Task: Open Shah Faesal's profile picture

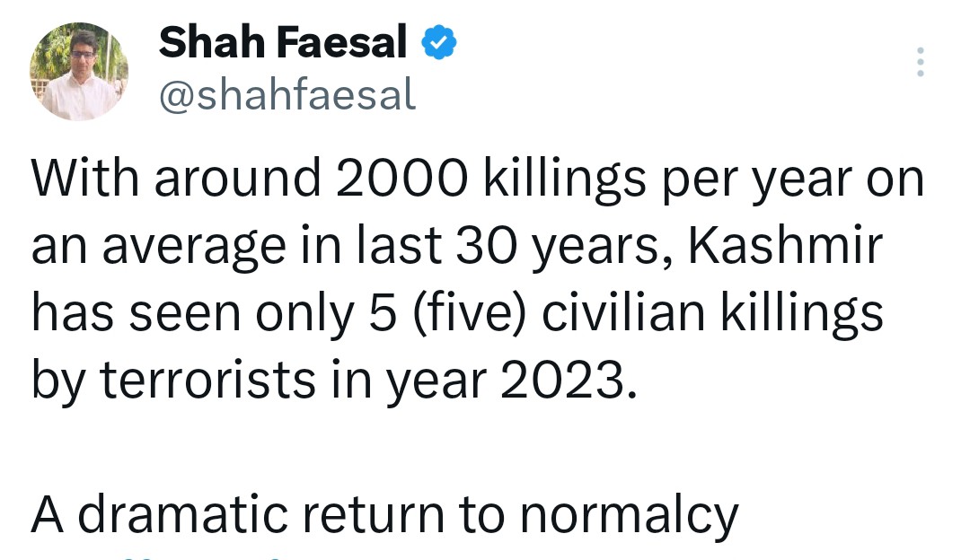Action: (79, 73)
